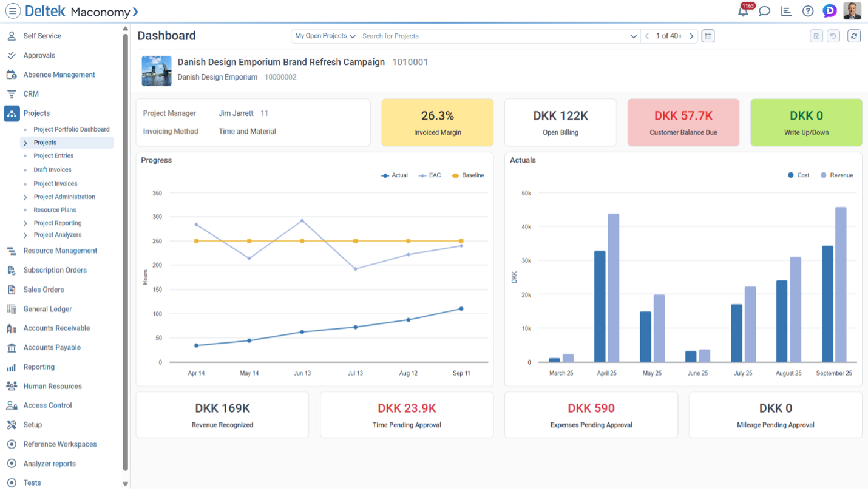
Task: Click the project list view icon
Action: coord(708,36)
